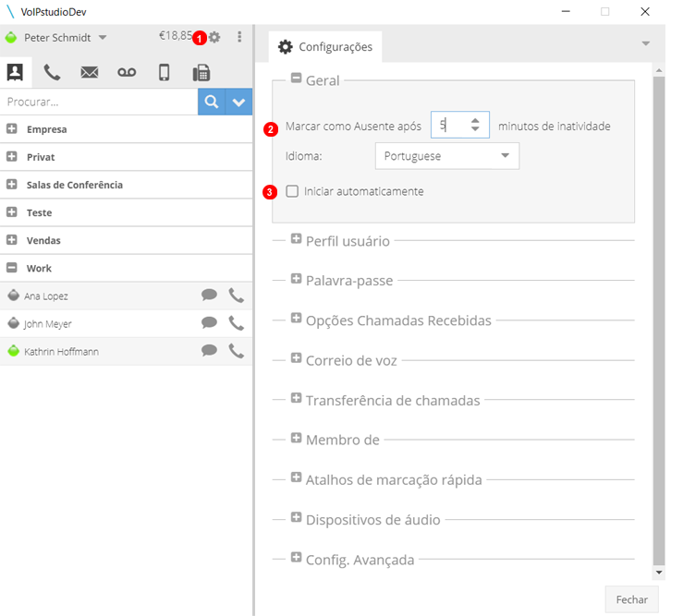Expand the Vendas contact group
Image resolution: width=683 pixels, height=616 pixels.
12,240
